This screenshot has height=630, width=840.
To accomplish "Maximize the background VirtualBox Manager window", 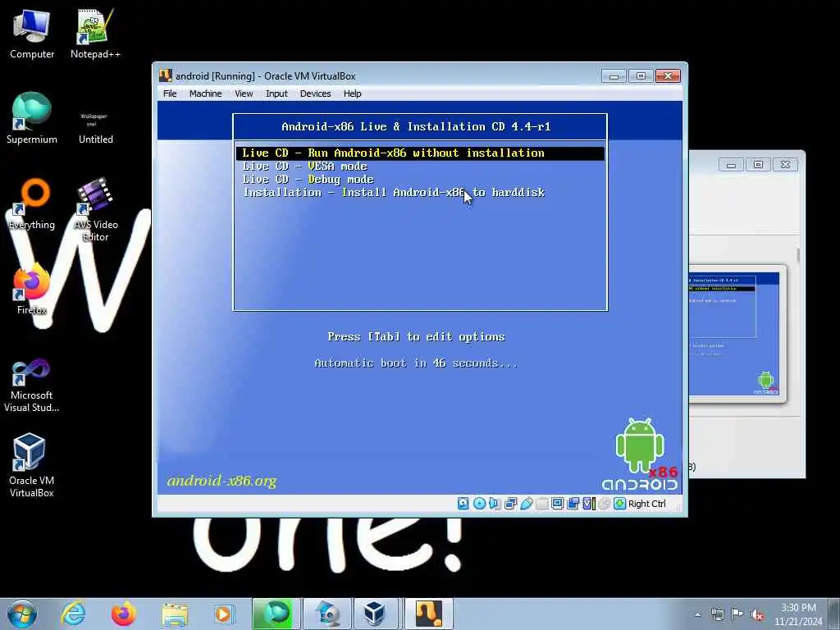I will pyautogui.click(x=758, y=165).
